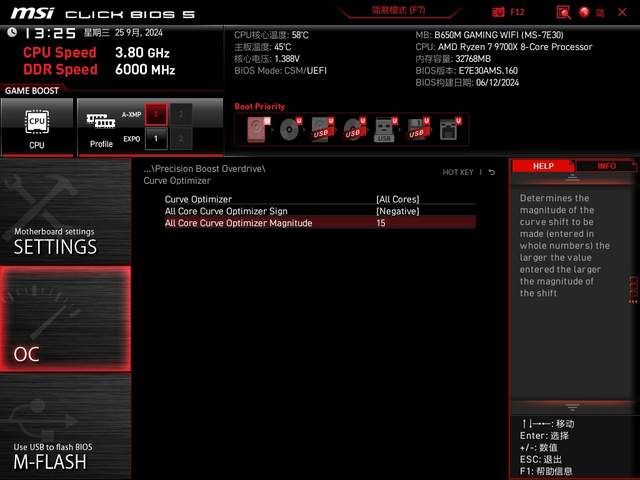Click the core voltage 1.388V reading
This screenshot has height=480, width=640.
point(267,59)
